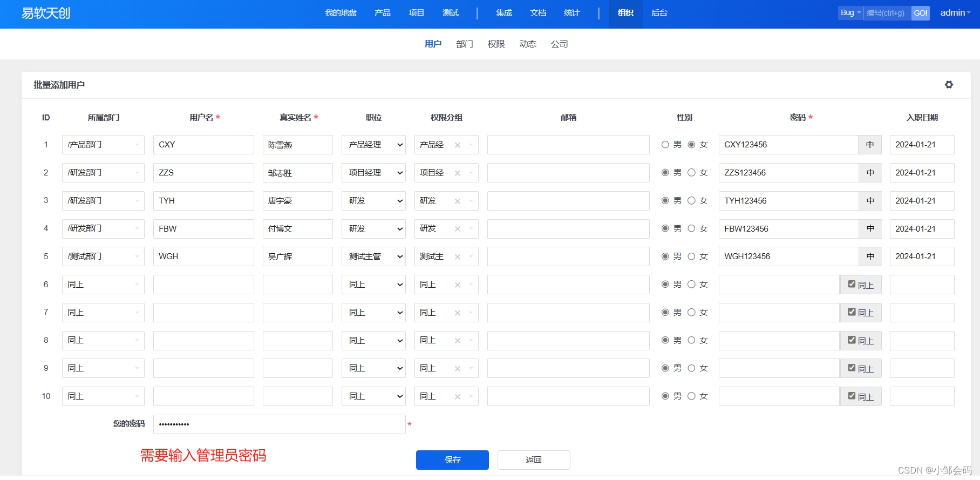The image size is (980, 480).
Task: Open 测试 in the top navigation
Action: point(451,13)
